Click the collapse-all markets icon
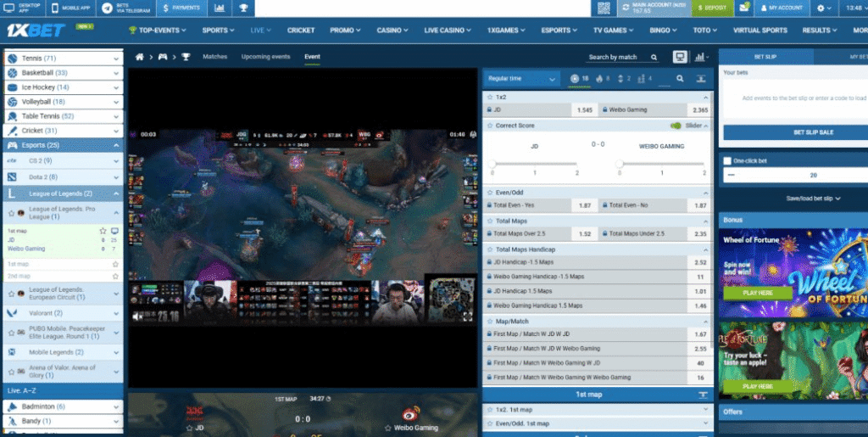This screenshot has height=437, width=868. (x=702, y=79)
